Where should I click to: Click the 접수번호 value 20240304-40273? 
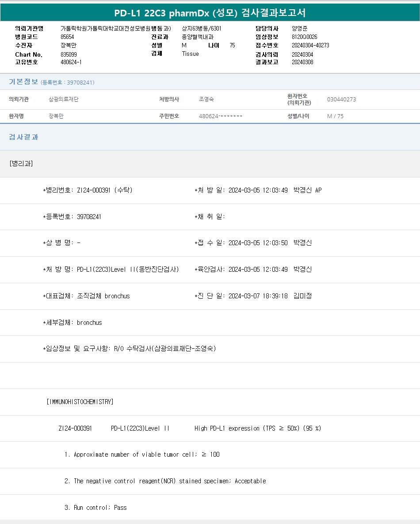coord(310,45)
